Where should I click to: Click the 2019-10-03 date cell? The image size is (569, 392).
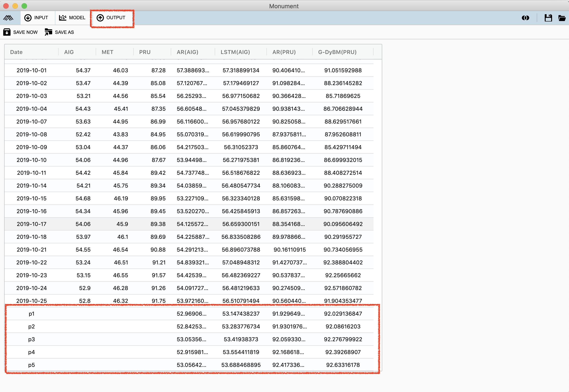[31, 96]
